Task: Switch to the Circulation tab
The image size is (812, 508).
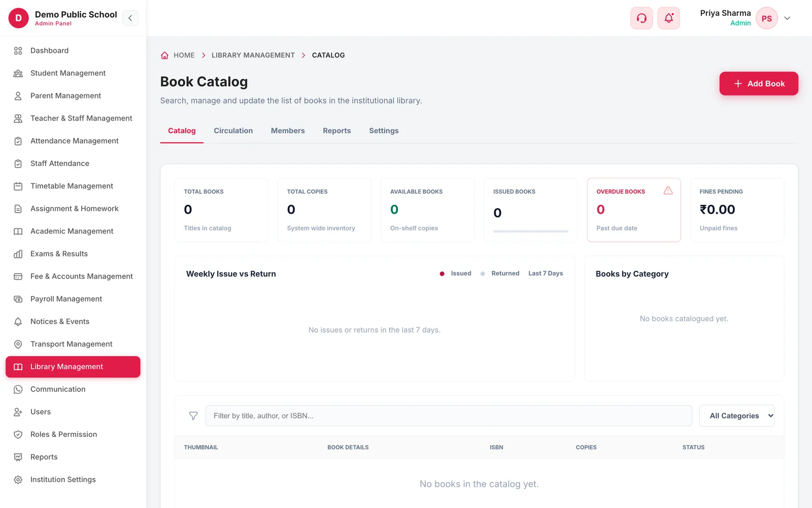Action: [x=233, y=131]
